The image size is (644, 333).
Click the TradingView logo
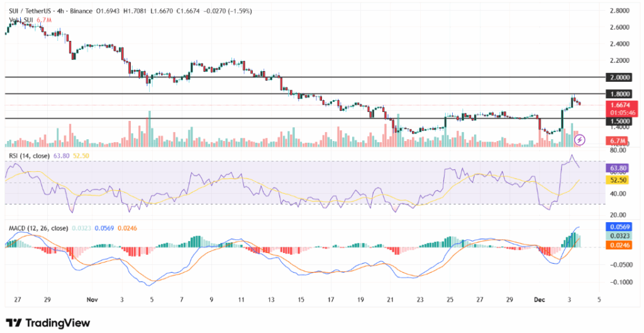pos(48,322)
